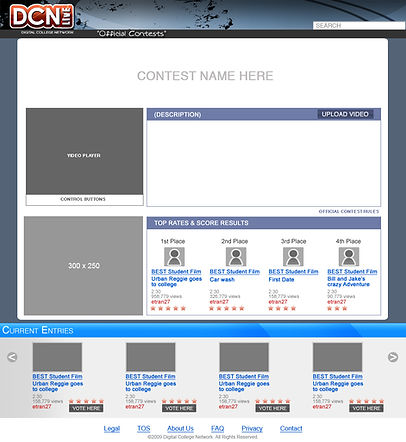Image resolution: width=406 pixels, height=442 pixels.
Task: Open the Privacy footer link
Action: click(x=252, y=429)
